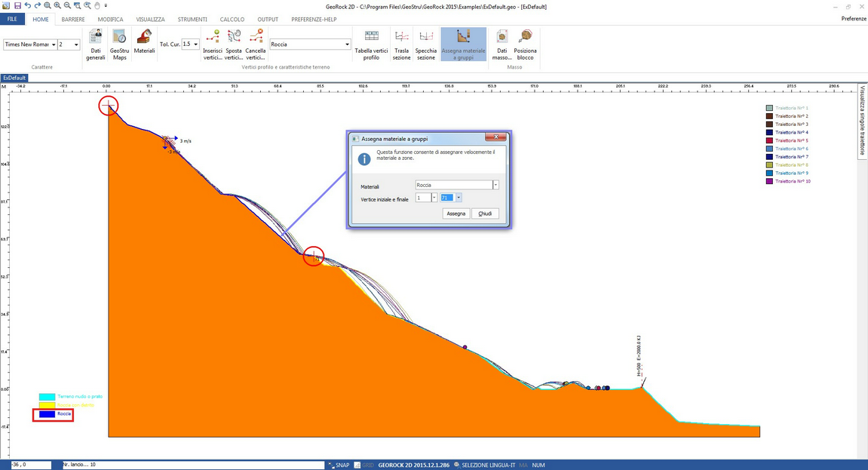This screenshot has height=470, width=868.
Task: Click the blue Roccia legend swatch
Action: click(x=47, y=414)
